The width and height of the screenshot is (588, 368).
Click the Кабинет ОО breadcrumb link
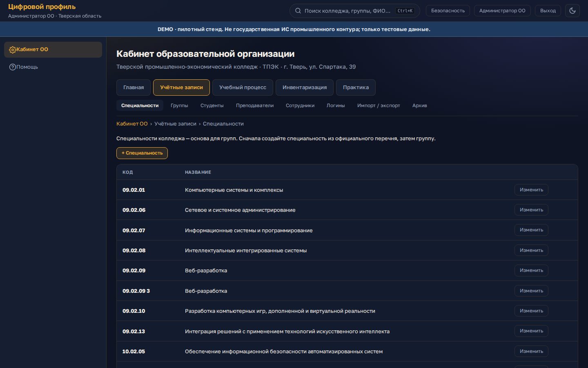[x=132, y=124]
